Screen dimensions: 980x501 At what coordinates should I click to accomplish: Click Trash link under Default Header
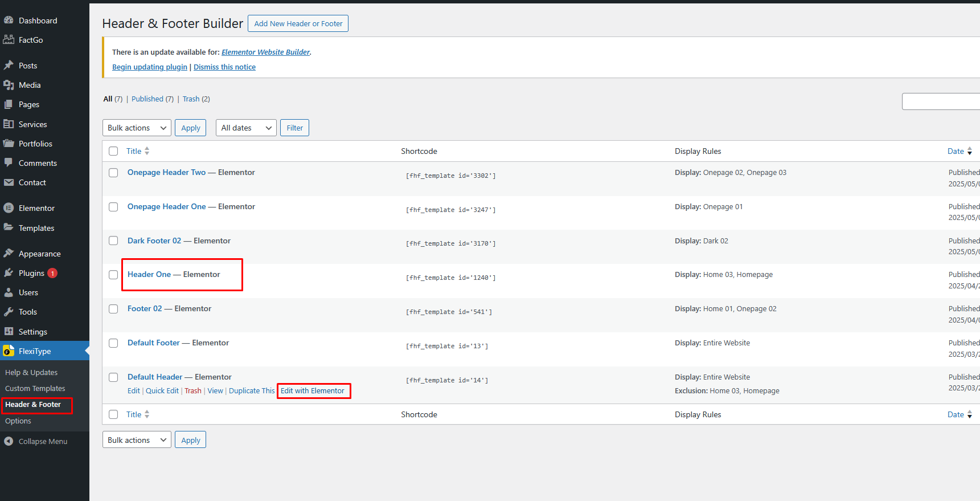[x=193, y=390]
